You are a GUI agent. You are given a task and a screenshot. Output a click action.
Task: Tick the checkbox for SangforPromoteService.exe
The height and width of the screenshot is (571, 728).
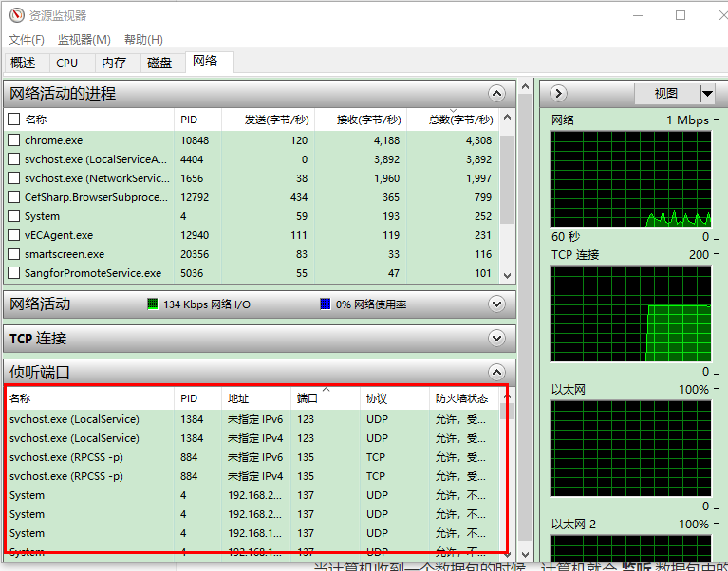pos(14,273)
